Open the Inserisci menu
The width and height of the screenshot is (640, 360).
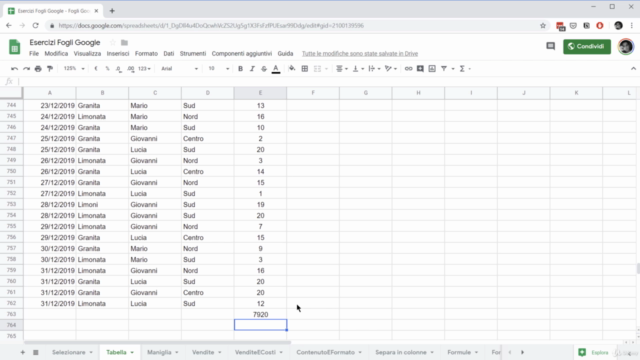(118, 53)
